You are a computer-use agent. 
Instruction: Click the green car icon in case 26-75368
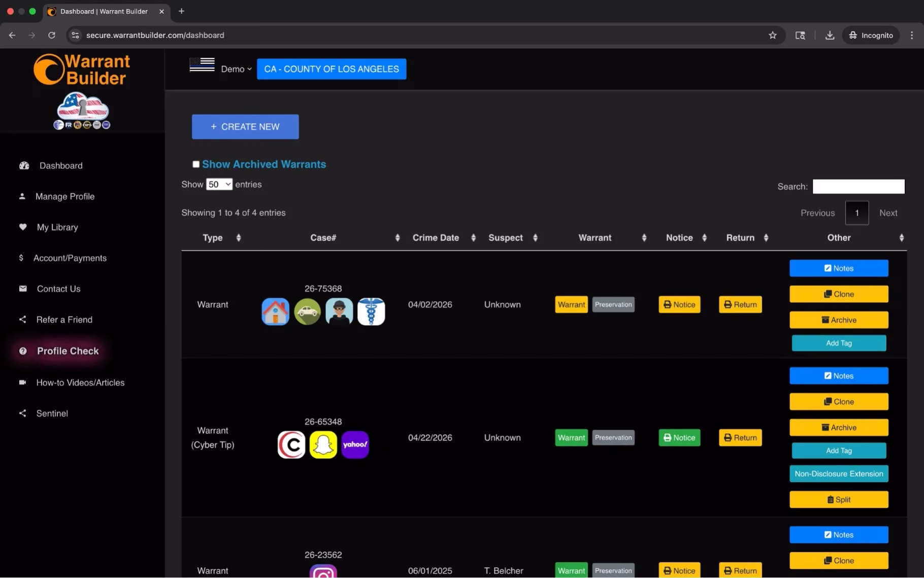pyautogui.click(x=307, y=311)
